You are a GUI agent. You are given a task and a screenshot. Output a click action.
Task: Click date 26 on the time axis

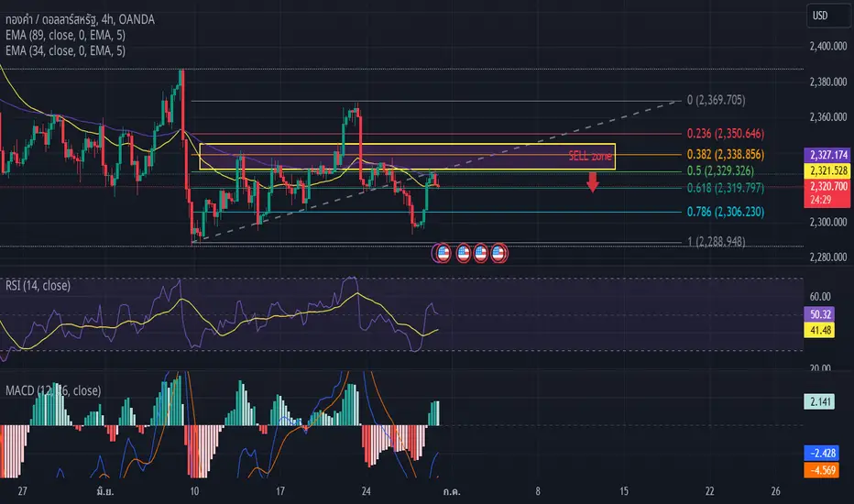pyautogui.click(x=775, y=491)
